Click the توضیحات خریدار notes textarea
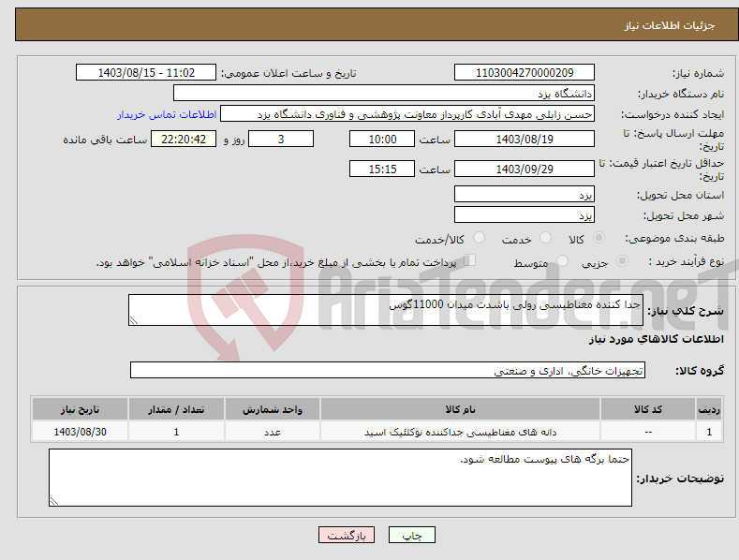This screenshot has width=739, height=560. 340,478
